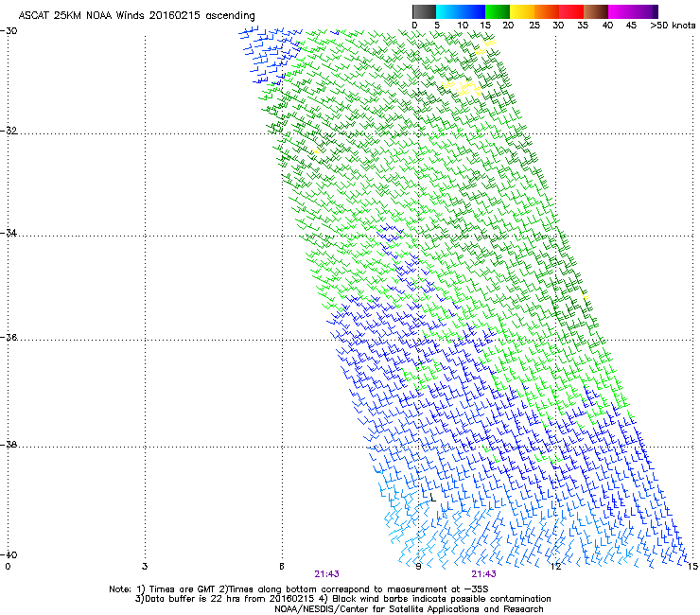Click the note line 'Data buffer is 22 hrs'
The width and height of the screenshot is (700, 615).
tap(342, 599)
